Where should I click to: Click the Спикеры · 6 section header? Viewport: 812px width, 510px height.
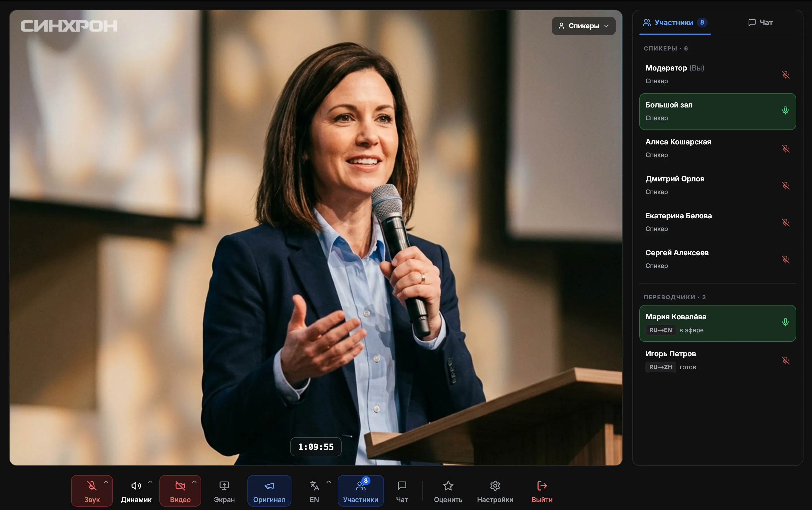tap(665, 49)
